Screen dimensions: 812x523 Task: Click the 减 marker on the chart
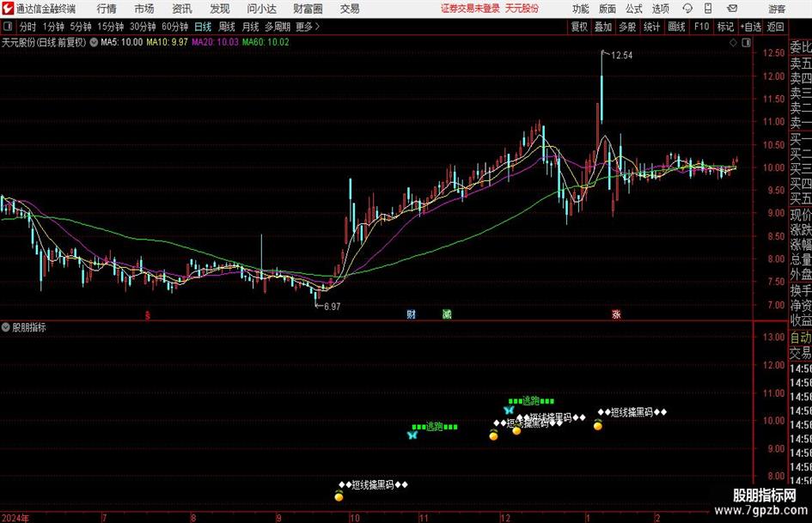coord(447,313)
